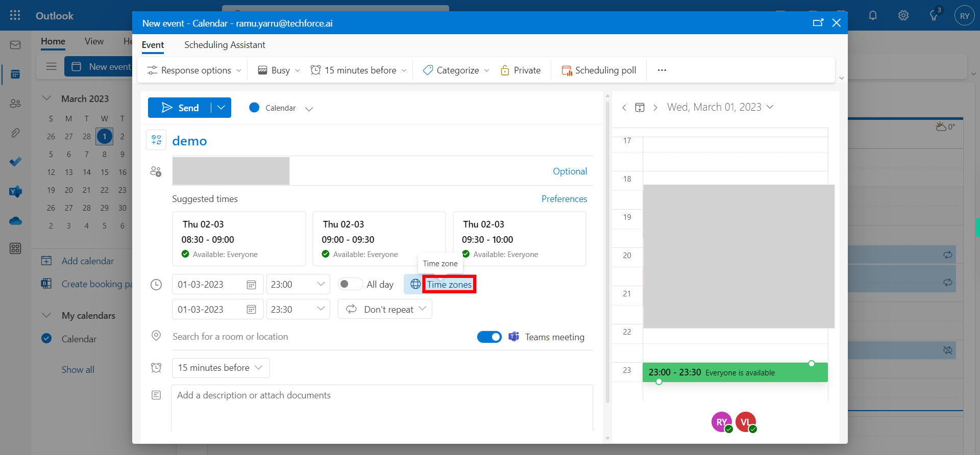Collapse the My calendars section

pyautogui.click(x=46, y=315)
